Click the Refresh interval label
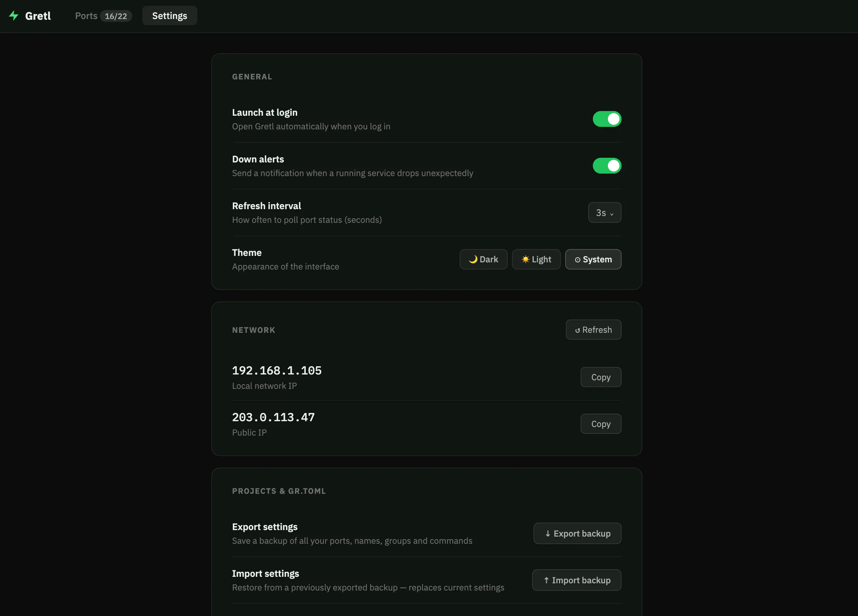This screenshot has height=616, width=858. pos(267,206)
